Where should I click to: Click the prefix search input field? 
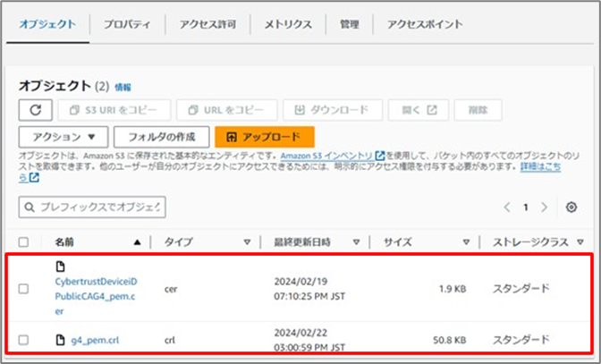pos(98,207)
